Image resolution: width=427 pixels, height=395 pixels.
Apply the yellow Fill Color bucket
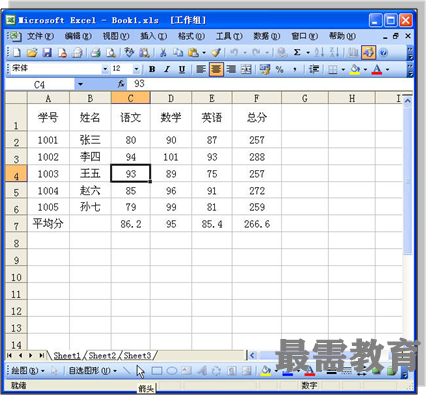click(x=355, y=69)
